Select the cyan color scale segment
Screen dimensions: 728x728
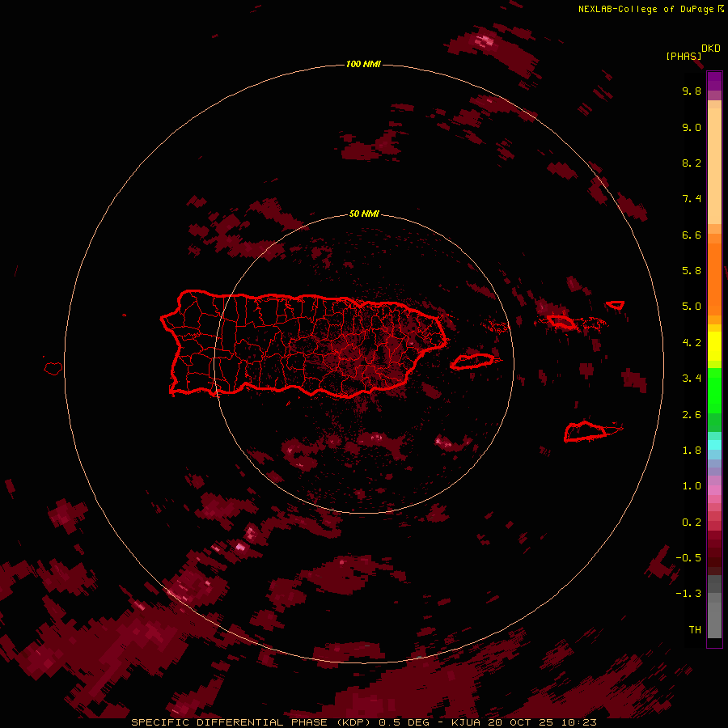coord(714,445)
